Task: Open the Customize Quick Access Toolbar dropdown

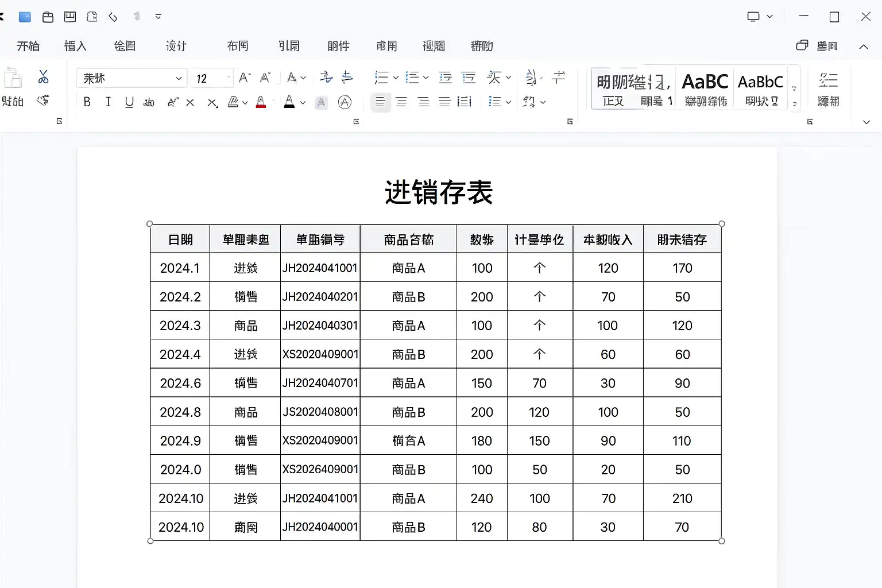Action: (158, 17)
